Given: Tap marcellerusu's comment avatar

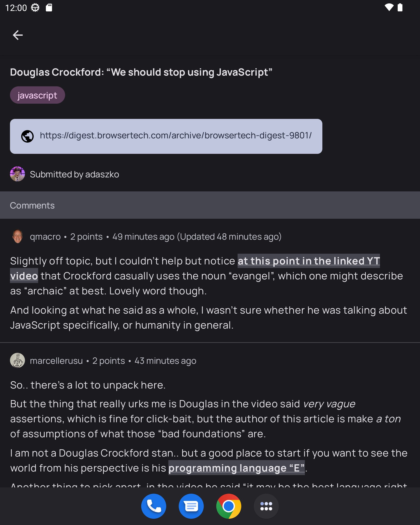Looking at the screenshot, I should 18,360.
